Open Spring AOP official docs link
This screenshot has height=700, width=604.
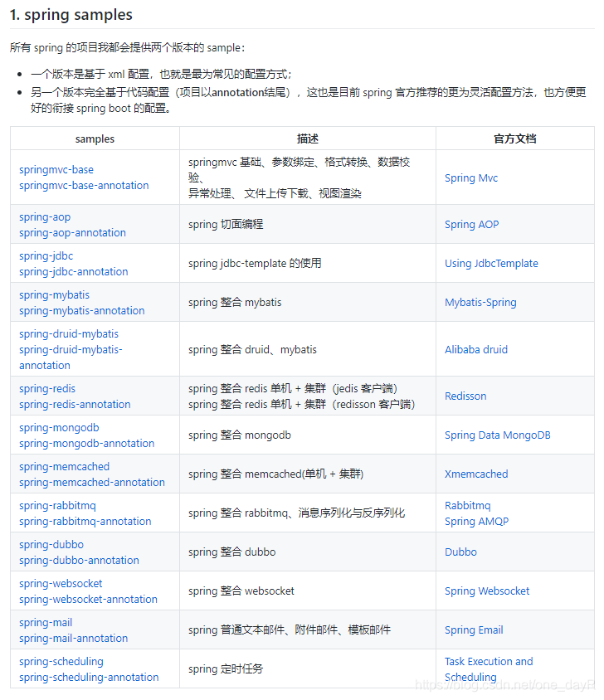472,225
